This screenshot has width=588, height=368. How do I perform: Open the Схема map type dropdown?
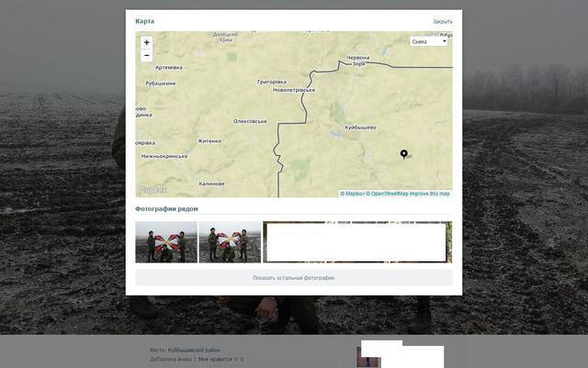point(429,41)
